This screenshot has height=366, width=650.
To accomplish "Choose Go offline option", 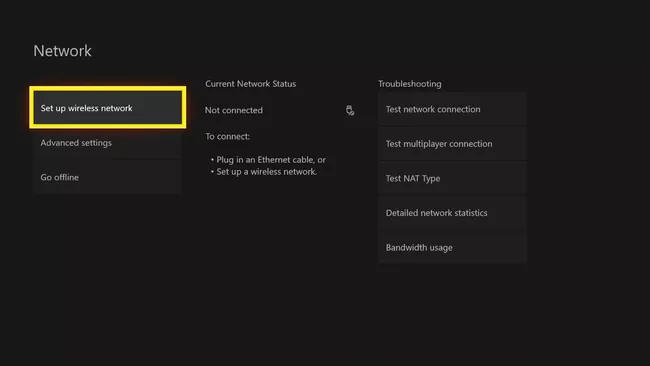I will [x=107, y=177].
